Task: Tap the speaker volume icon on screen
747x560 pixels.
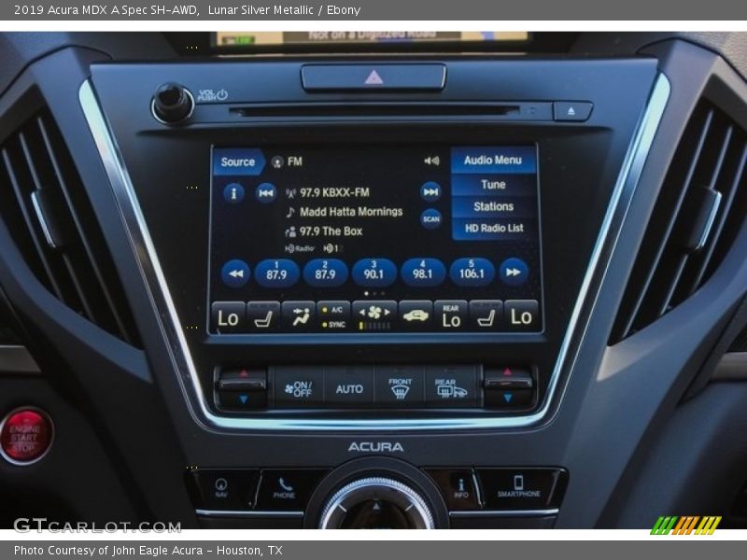Action: click(431, 161)
